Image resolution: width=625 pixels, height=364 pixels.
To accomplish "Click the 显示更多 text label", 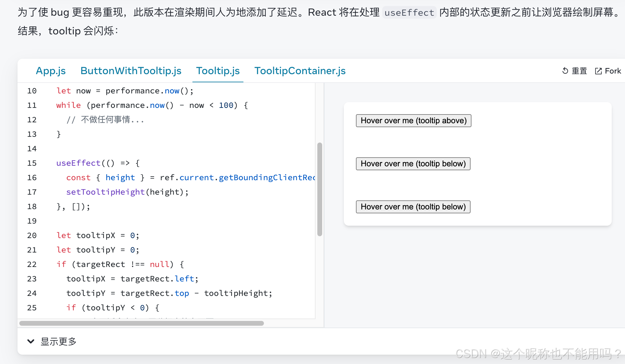I will [x=59, y=341].
